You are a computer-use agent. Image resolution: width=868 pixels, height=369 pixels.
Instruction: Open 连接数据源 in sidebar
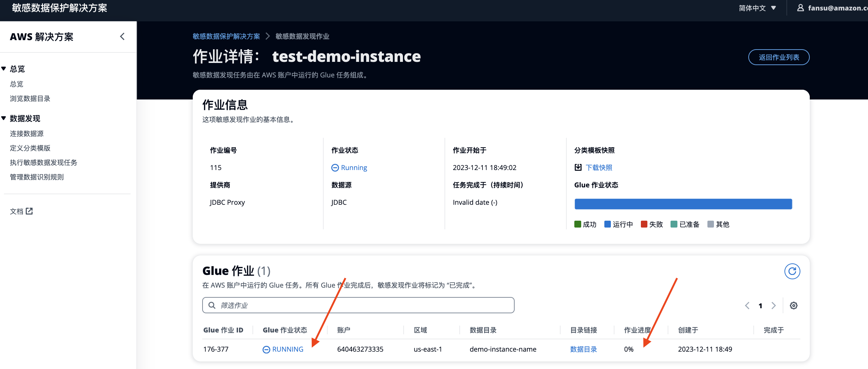coord(27,133)
